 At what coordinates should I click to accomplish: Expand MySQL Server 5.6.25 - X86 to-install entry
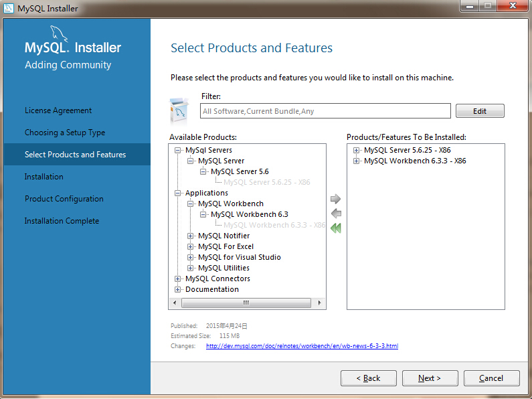click(356, 151)
